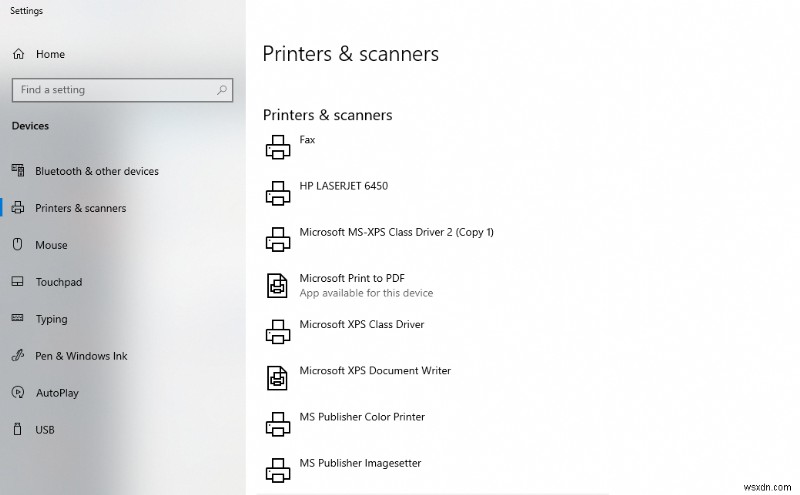Click the HP LASERJET 6450 printer icon
800x495 pixels.
[x=278, y=193]
